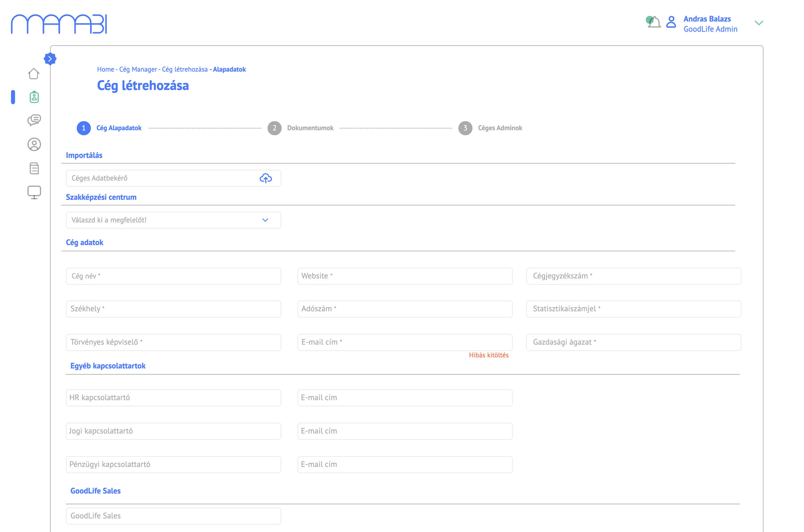
Task: Click the user avatar icon in header
Action: [671, 22]
